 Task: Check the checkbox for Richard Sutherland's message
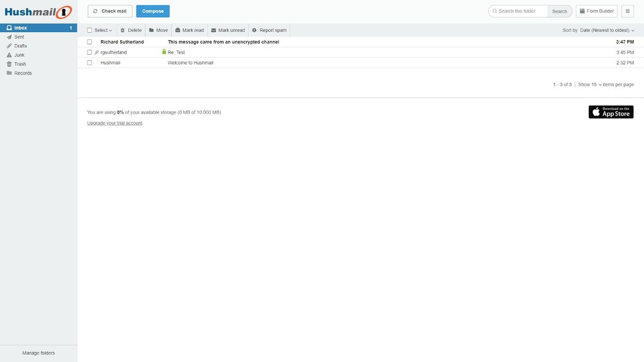pos(89,41)
